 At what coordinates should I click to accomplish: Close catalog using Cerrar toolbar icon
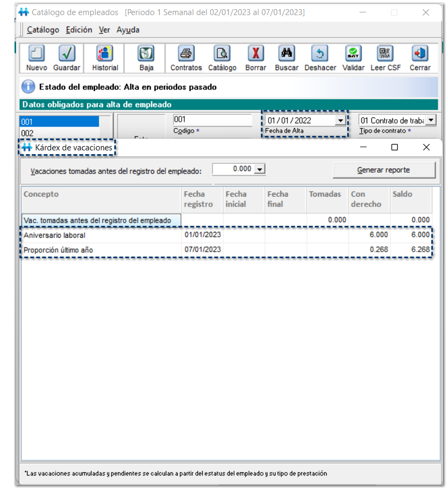click(419, 54)
